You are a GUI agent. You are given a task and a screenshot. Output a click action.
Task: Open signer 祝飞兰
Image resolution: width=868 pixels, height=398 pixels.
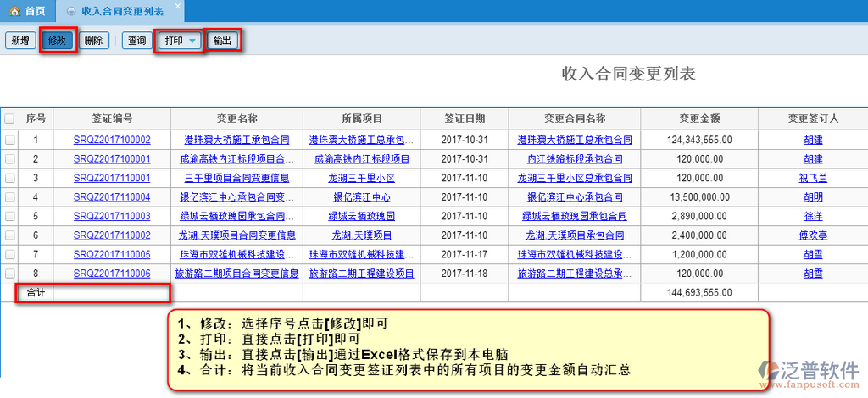point(813,178)
